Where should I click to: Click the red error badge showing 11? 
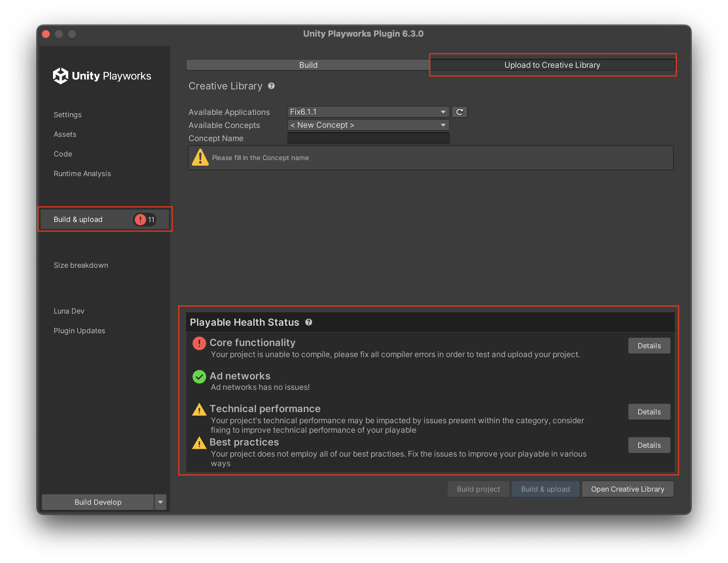[145, 219]
